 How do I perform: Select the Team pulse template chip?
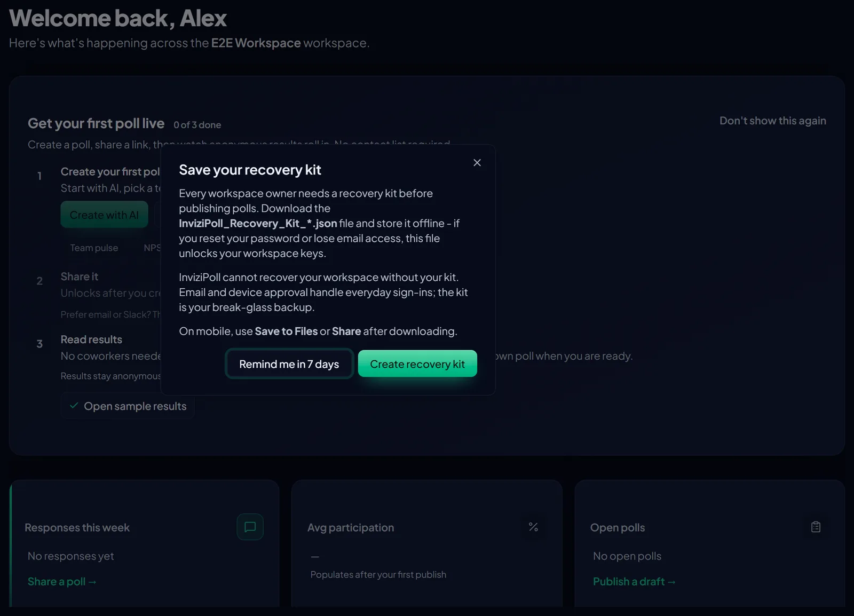click(x=94, y=248)
